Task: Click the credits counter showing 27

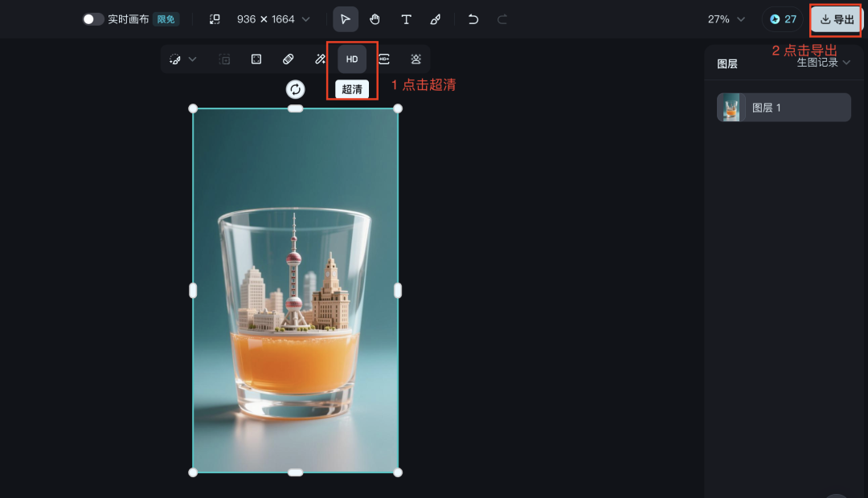Action: pyautogui.click(x=782, y=19)
